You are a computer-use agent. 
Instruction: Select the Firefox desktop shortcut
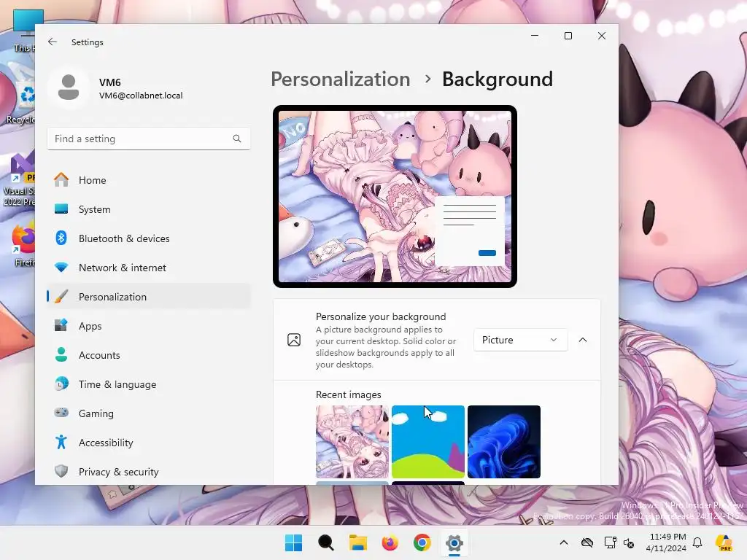tap(21, 245)
